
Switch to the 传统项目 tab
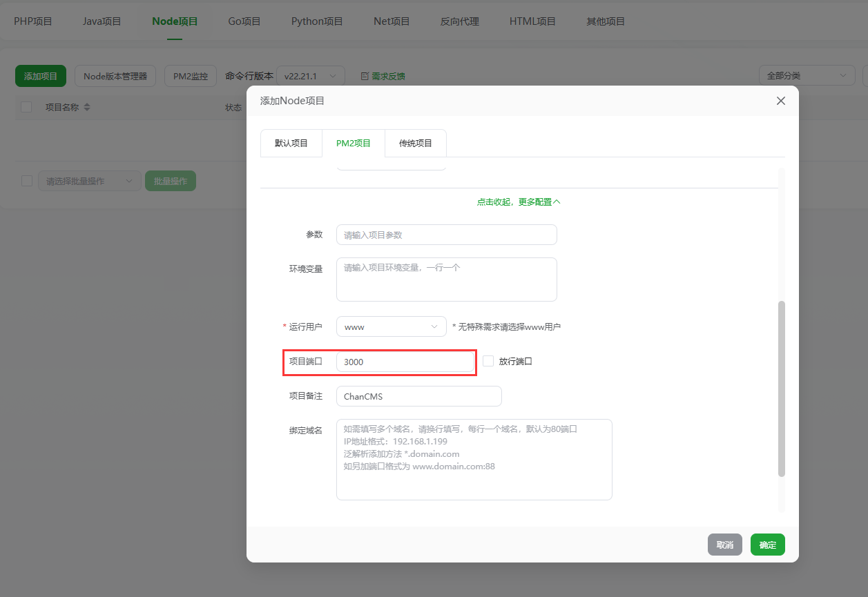(415, 143)
